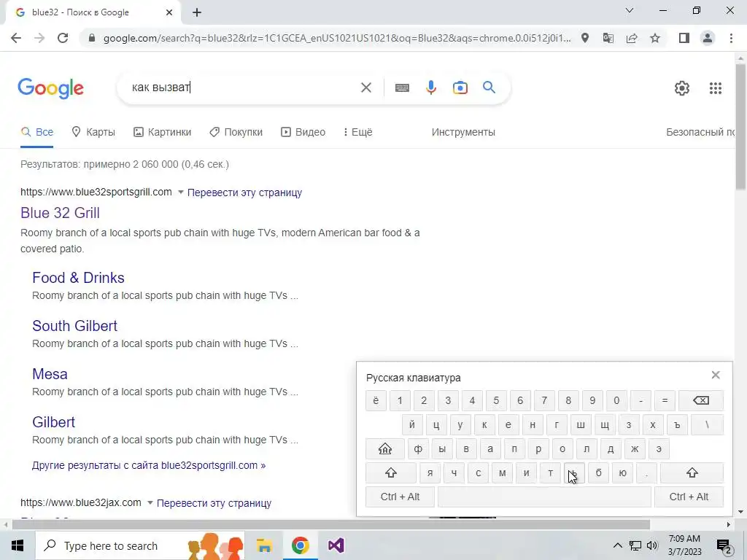Open the South Gilbert sitelink
747x560 pixels.
75,326
